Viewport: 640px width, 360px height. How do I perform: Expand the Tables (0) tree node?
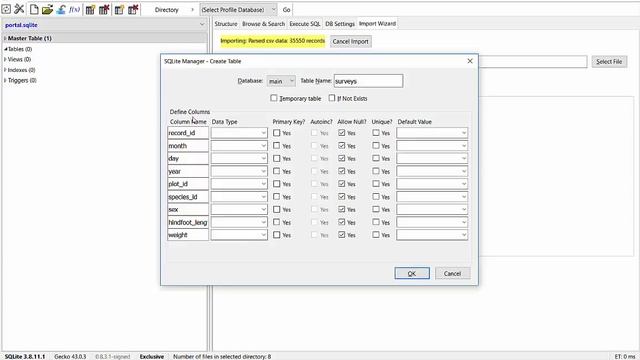tap(6, 49)
